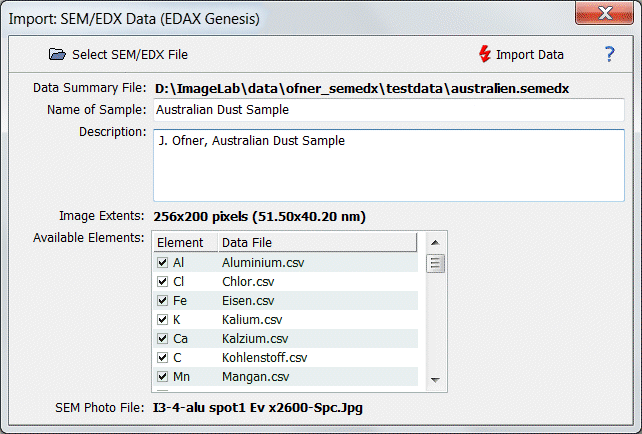This screenshot has height=434, width=642.
Task: Click inside the Description text box
Action: (x=388, y=164)
